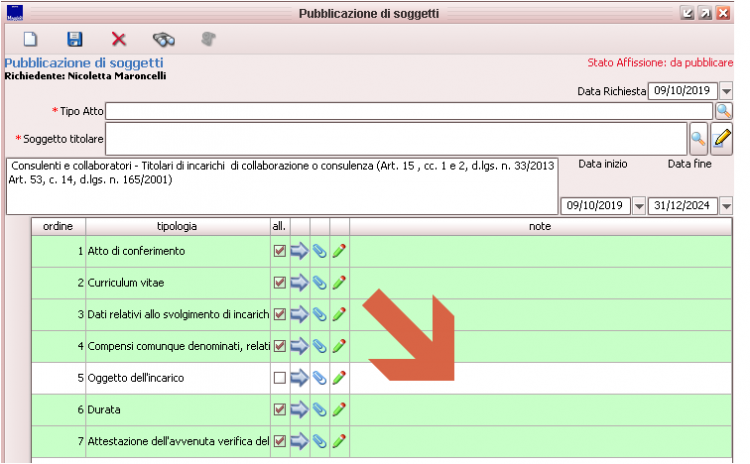The height and width of the screenshot is (464, 750).
Task: Toggle the Durata row checkbox
Action: point(280,409)
